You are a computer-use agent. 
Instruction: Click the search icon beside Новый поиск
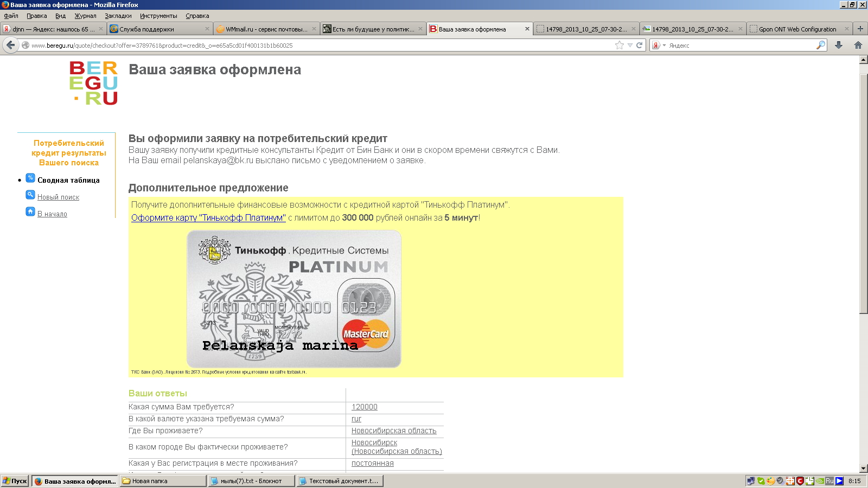pyautogui.click(x=30, y=195)
